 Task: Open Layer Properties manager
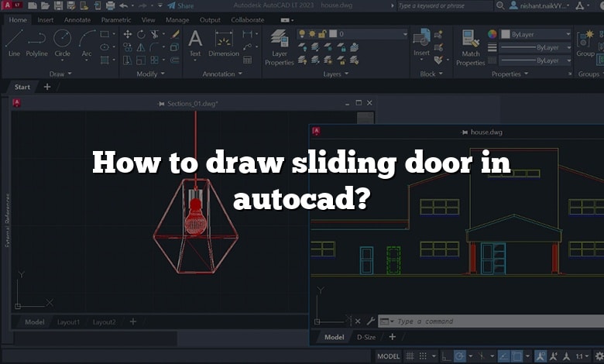tap(280, 47)
